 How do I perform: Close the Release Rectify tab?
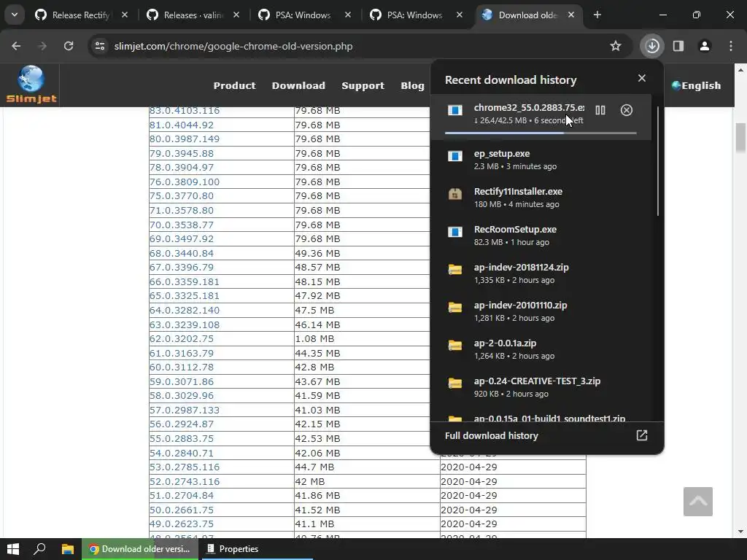[x=124, y=15]
